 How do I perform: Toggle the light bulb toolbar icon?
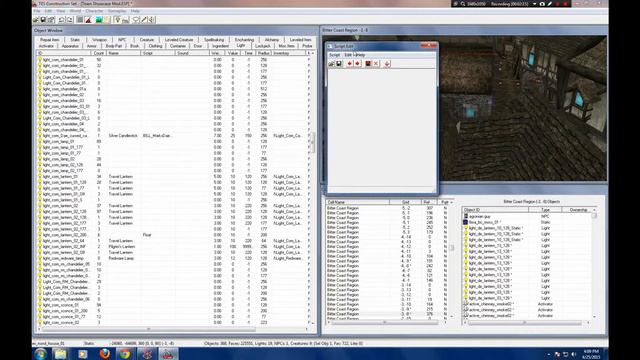pyautogui.click(x=118, y=20)
